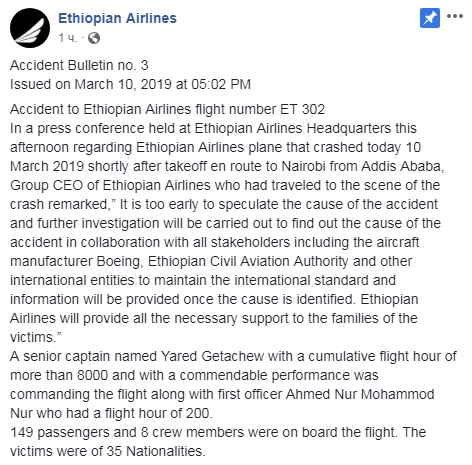Click the captain name 'Yared Getachew'
Viewport: 472px width, 465px height.
pos(213,357)
